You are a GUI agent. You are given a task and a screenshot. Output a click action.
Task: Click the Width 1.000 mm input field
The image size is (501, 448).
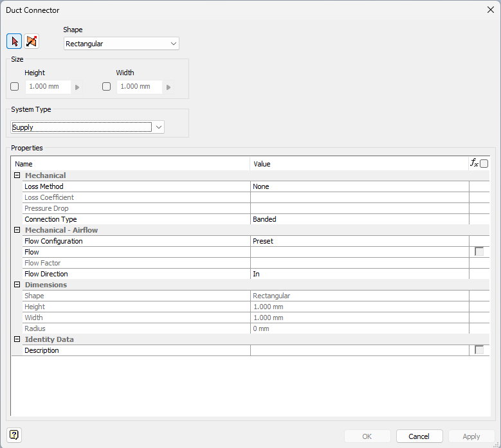(140, 87)
